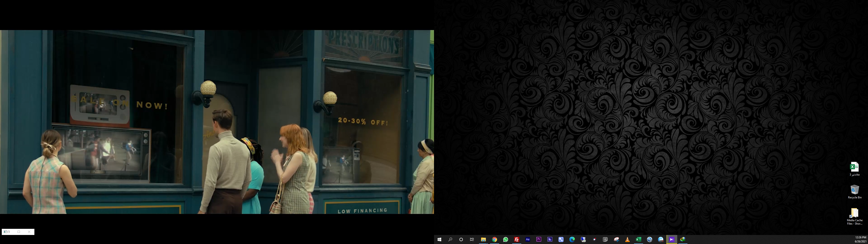Open FileZilla from the taskbar
This screenshot has height=244, width=868.
[517, 239]
